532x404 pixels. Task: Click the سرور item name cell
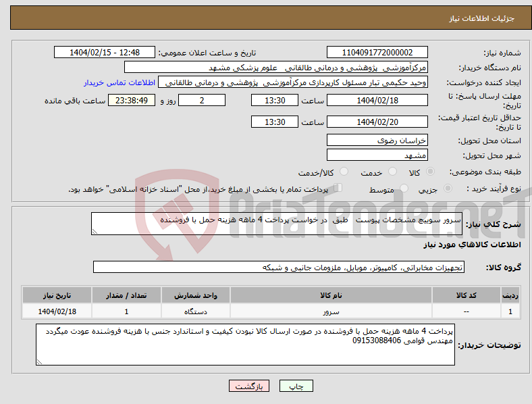tap(331, 311)
